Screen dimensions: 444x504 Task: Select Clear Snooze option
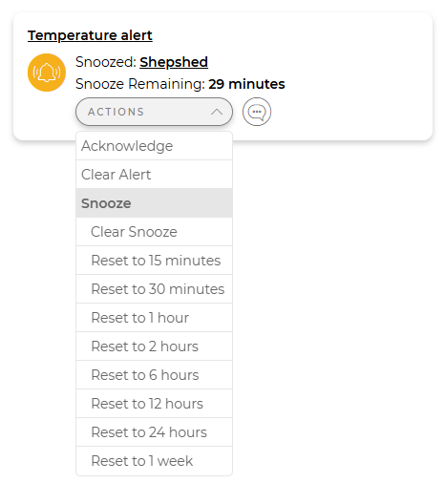154,232
